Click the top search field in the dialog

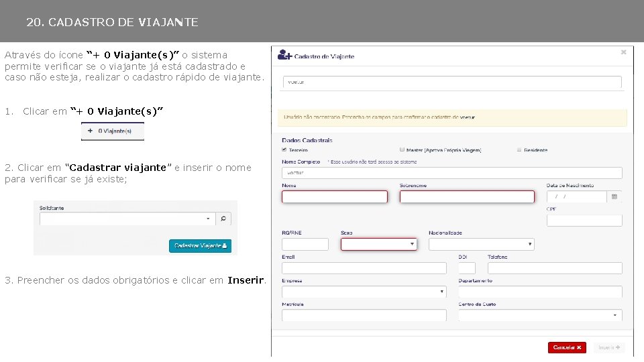[452, 82]
